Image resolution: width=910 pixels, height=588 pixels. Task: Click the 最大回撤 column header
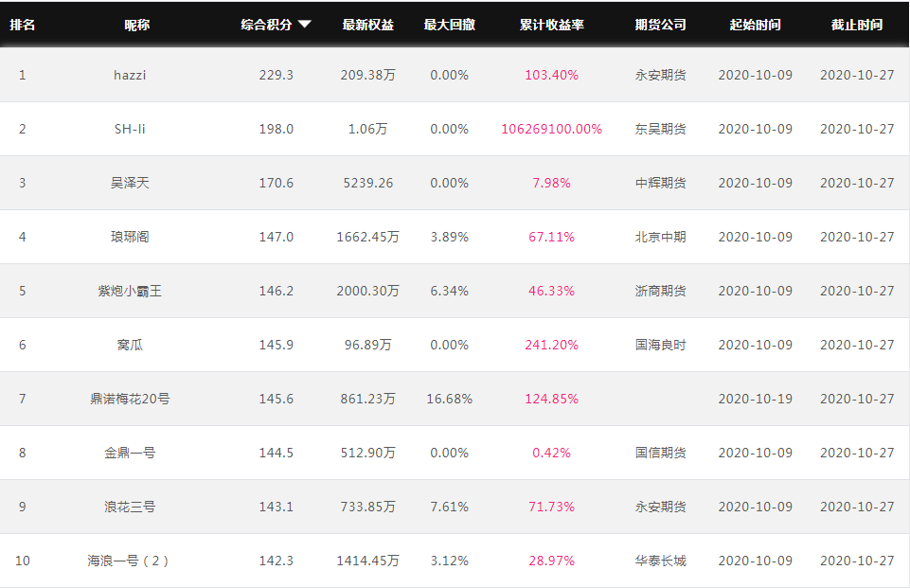tap(449, 25)
